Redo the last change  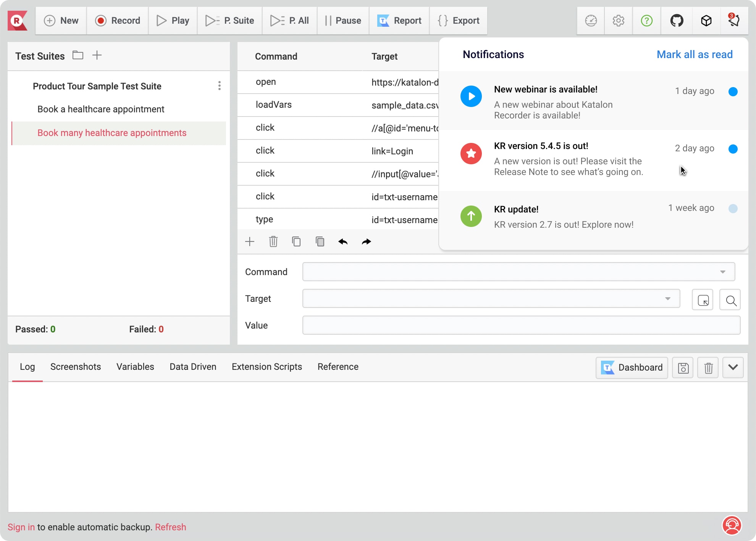(x=367, y=241)
